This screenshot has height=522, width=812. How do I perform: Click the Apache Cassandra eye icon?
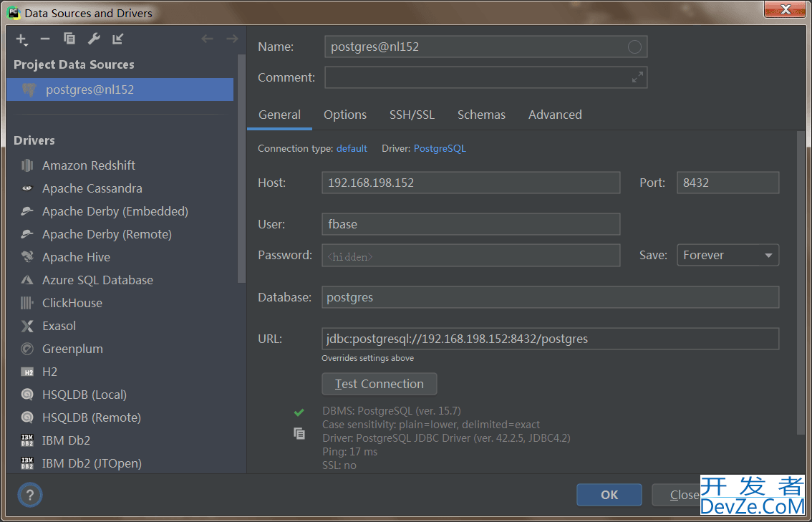coord(27,188)
